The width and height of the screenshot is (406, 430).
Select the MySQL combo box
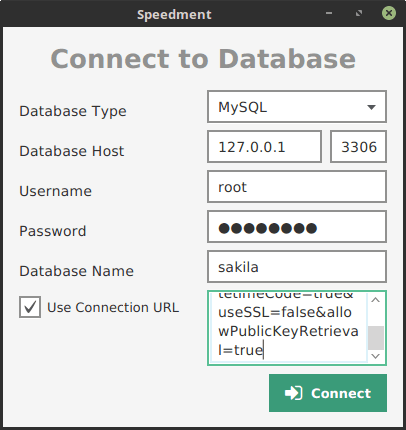[x=297, y=107]
